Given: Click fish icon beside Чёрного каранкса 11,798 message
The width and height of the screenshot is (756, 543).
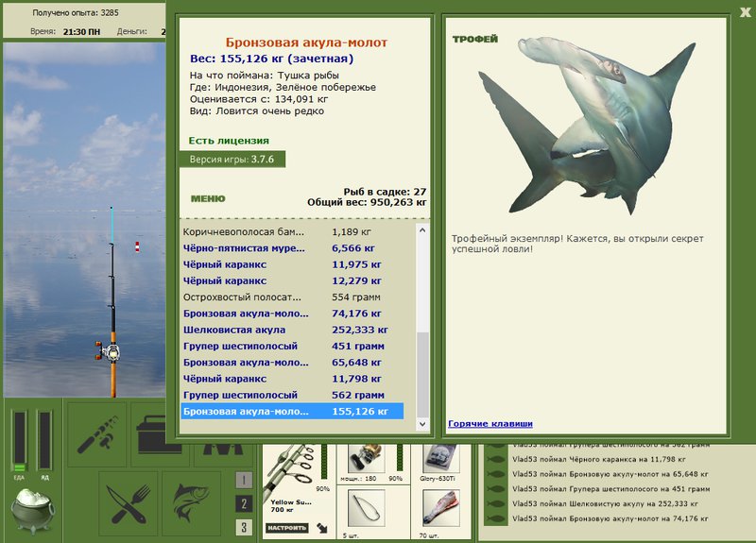Looking at the screenshot, I should pyautogui.click(x=495, y=459).
